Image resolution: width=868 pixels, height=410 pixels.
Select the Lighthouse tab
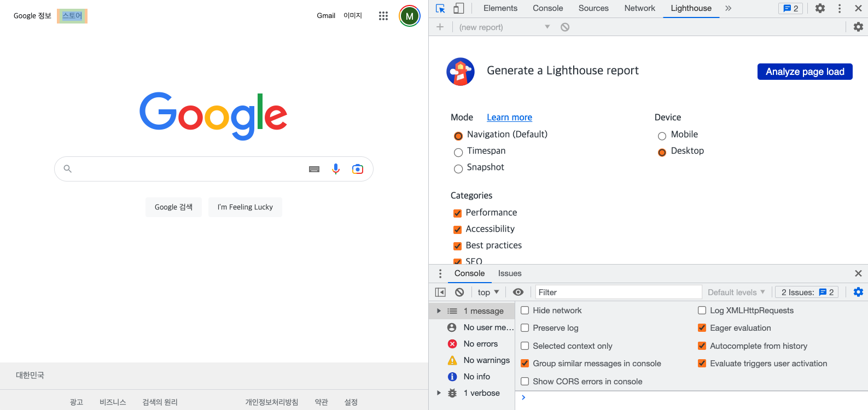[691, 8]
